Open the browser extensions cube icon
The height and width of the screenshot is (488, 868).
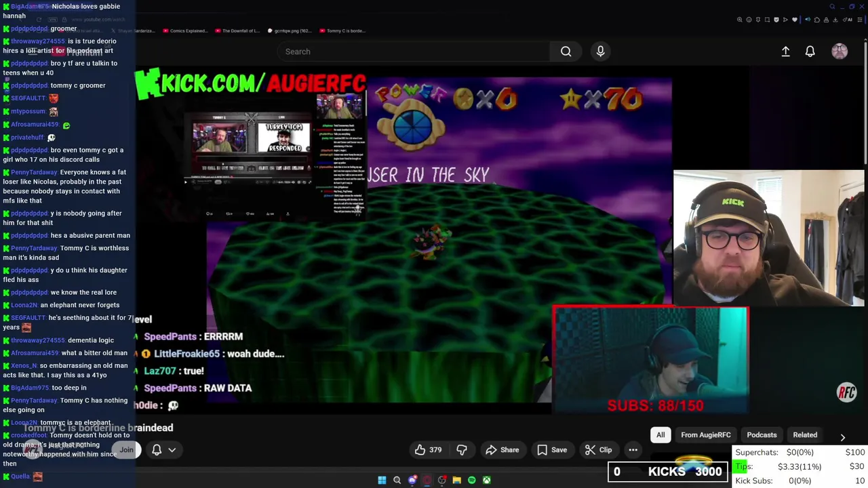[x=817, y=20]
